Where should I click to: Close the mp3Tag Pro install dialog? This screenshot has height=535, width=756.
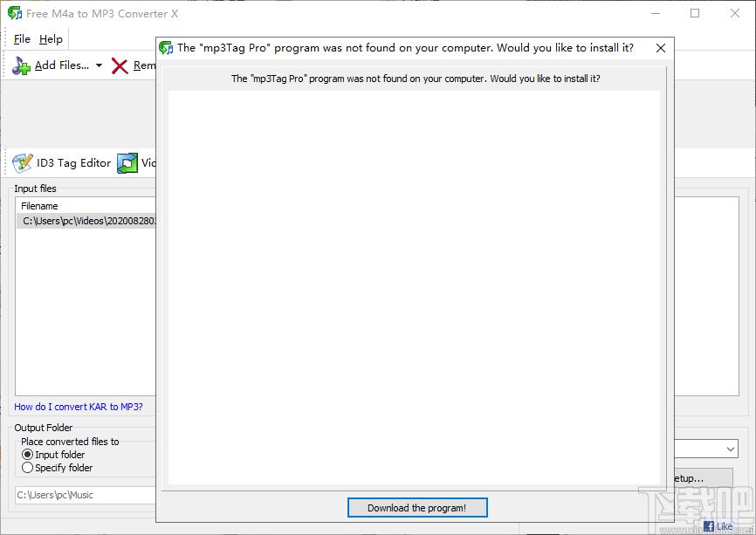[661, 48]
